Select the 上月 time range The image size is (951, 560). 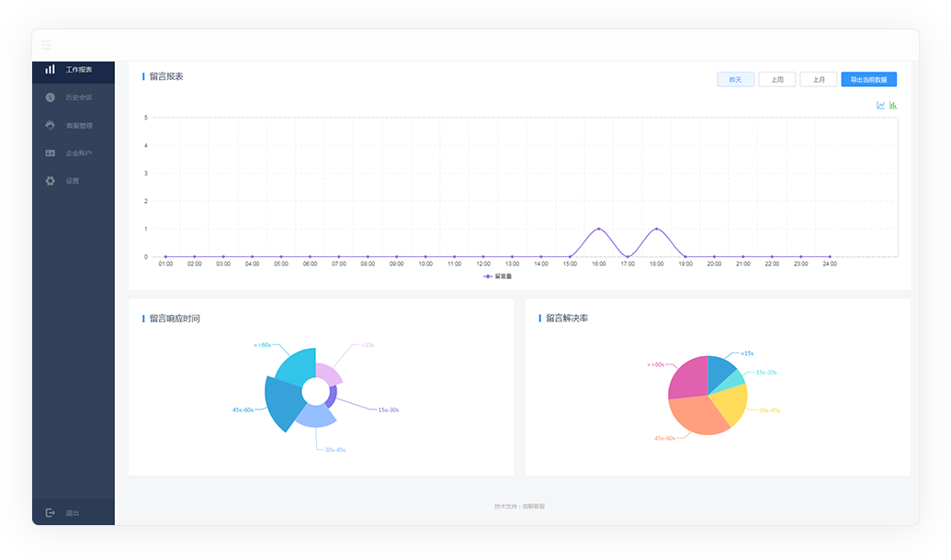(818, 79)
